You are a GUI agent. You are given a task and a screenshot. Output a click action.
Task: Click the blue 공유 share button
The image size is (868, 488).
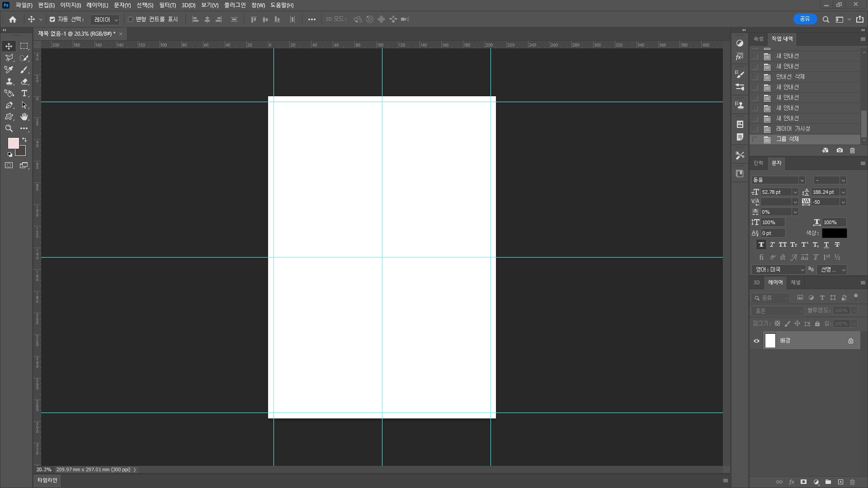[x=805, y=19]
